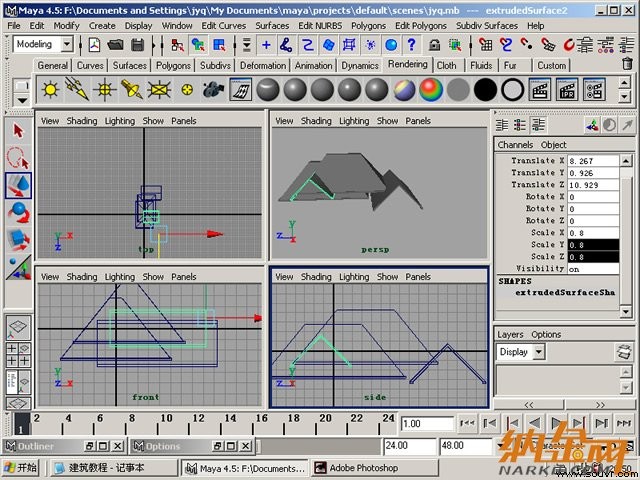Click Translate X value field
Image resolution: width=640 pixels, height=480 pixels.
click(593, 161)
